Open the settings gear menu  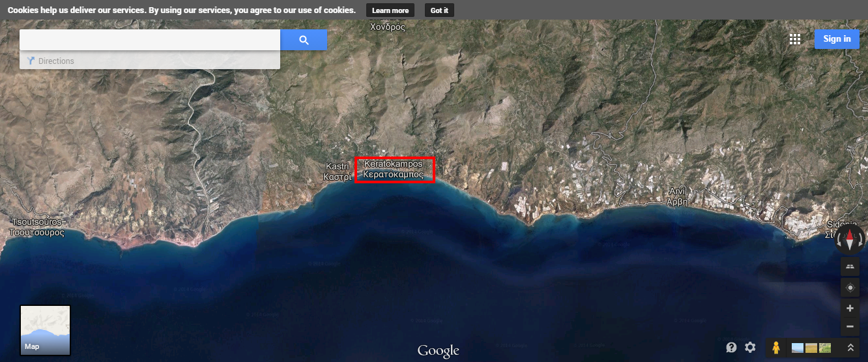click(750, 348)
